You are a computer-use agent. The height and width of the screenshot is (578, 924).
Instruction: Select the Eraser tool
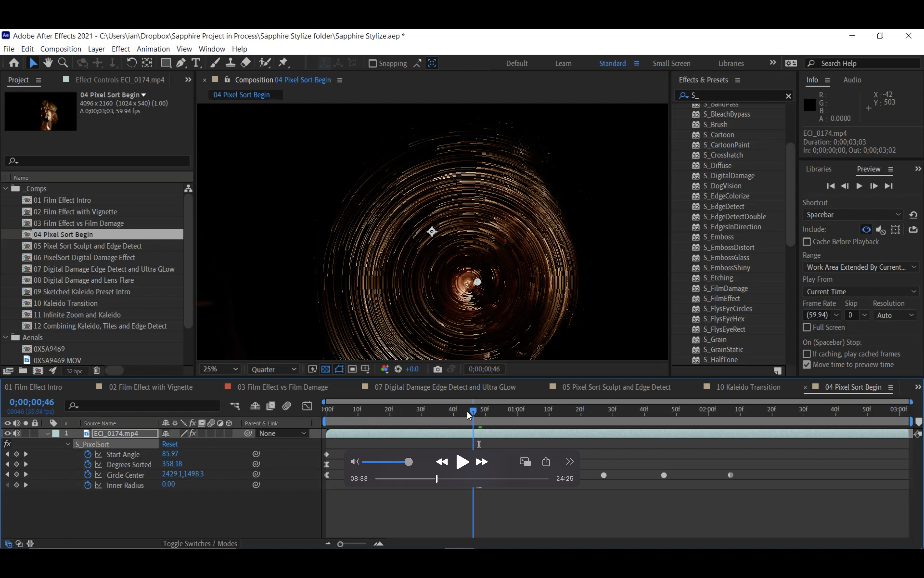245,63
